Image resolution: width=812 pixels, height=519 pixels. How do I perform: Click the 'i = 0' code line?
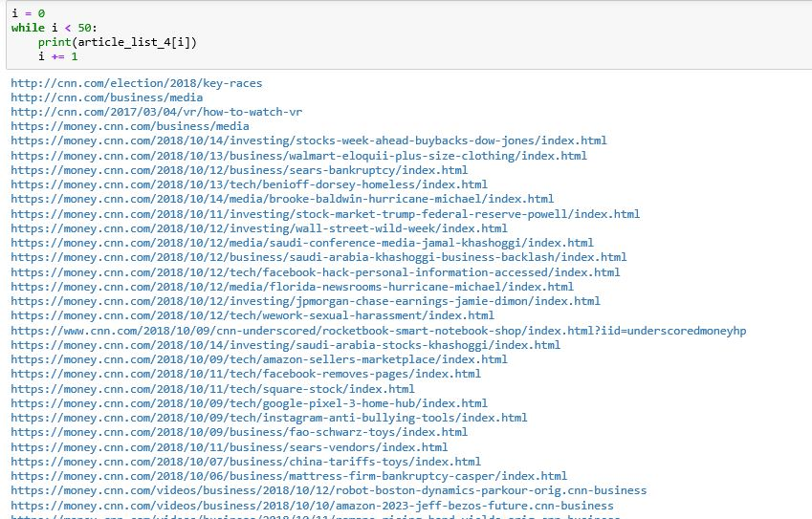(28, 13)
